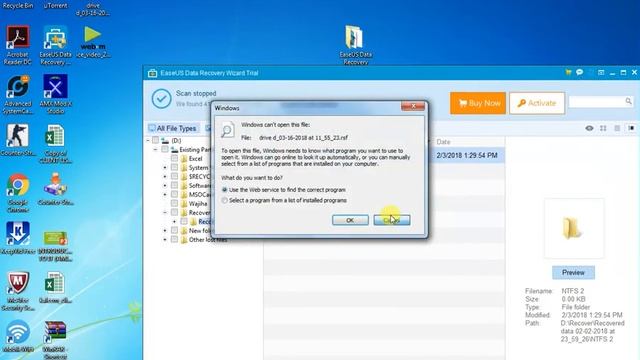Launch the WinRAR desktop shortcut

tap(55, 340)
